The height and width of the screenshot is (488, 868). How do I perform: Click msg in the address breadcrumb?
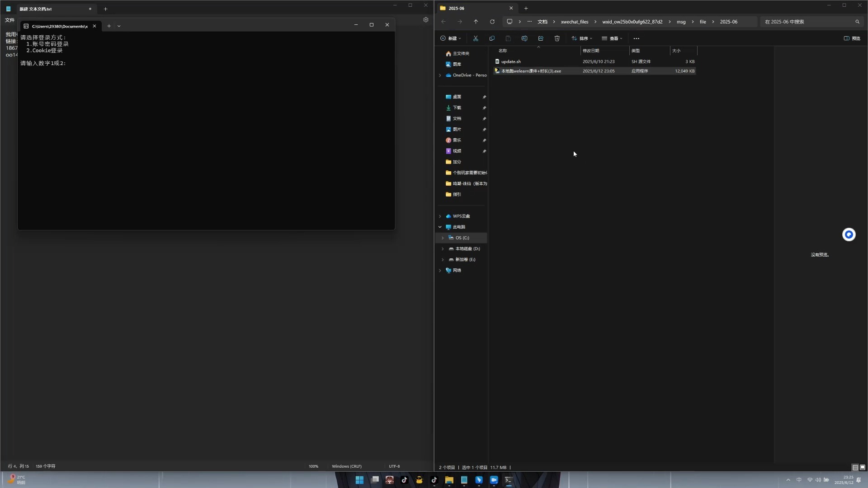click(x=681, y=22)
